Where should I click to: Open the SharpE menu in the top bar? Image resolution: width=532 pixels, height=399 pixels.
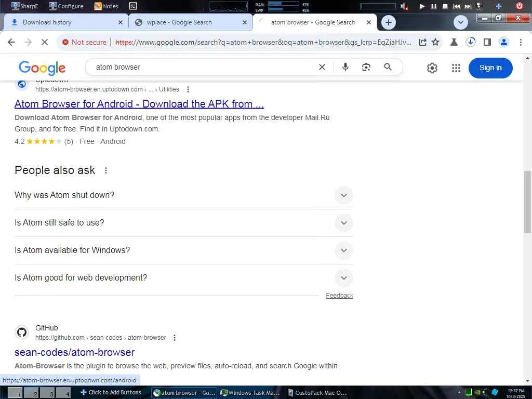[25, 6]
